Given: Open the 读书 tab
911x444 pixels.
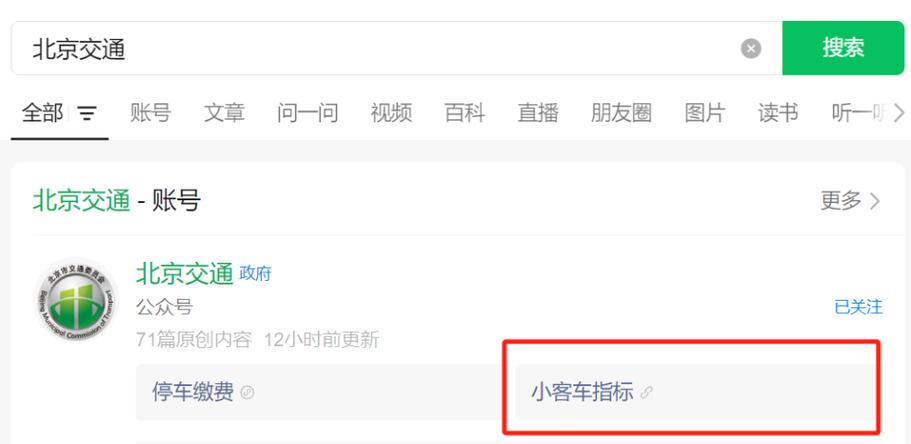Looking at the screenshot, I should (x=778, y=113).
